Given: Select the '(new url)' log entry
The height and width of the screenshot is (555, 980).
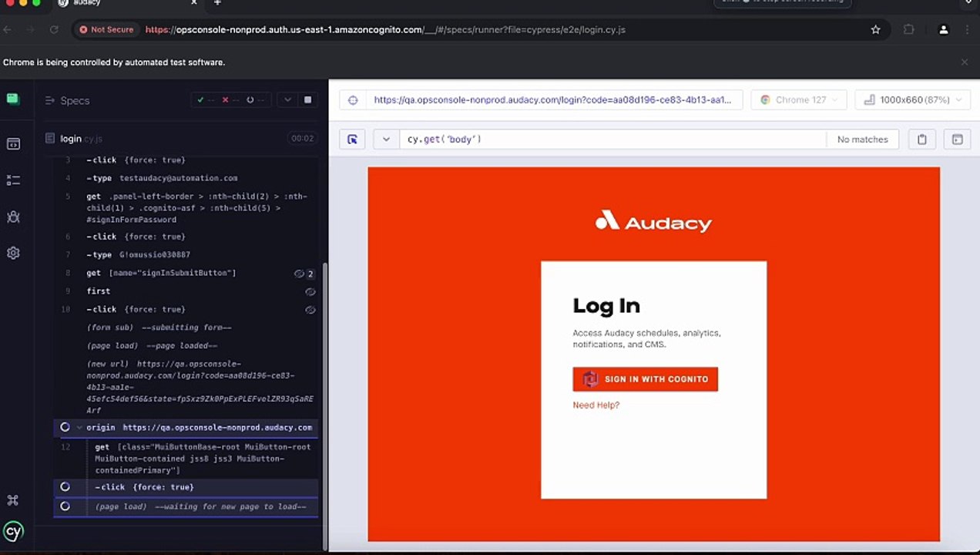Looking at the screenshot, I should pos(185,387).
